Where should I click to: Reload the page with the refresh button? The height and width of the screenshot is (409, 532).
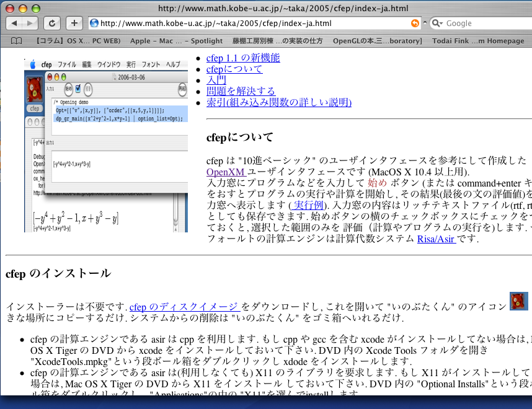(x=52, y=23)
